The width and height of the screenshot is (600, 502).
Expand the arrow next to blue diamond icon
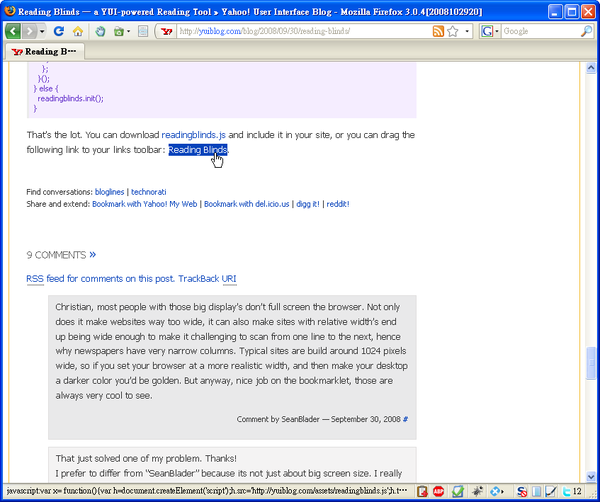[x=502, y=491]
